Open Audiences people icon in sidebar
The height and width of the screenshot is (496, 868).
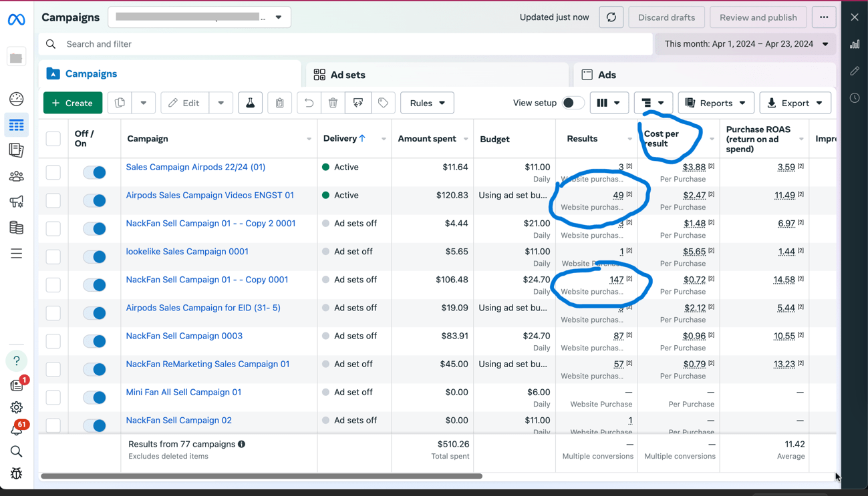coord(16,176)
